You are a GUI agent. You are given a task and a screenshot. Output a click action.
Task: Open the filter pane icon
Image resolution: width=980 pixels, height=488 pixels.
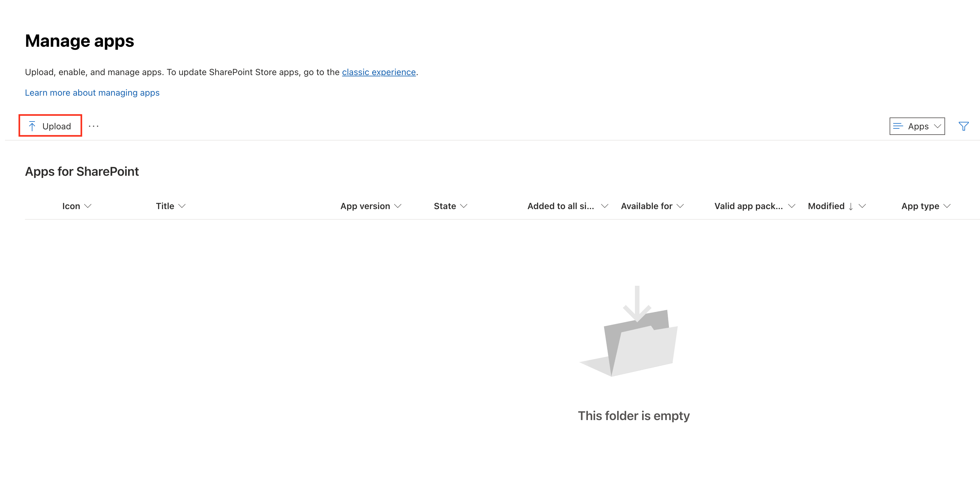pyautogui.click(x=963, y=126)
